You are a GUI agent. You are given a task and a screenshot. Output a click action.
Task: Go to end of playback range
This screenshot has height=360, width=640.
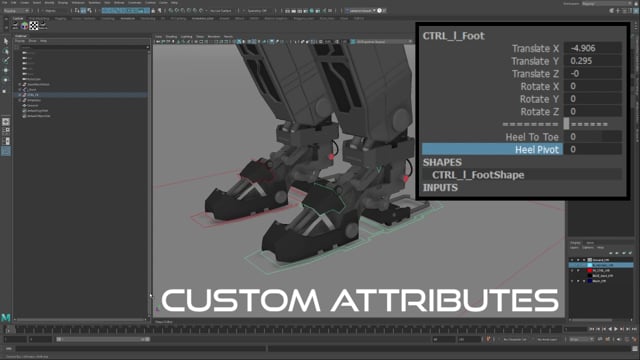(634, 329)
